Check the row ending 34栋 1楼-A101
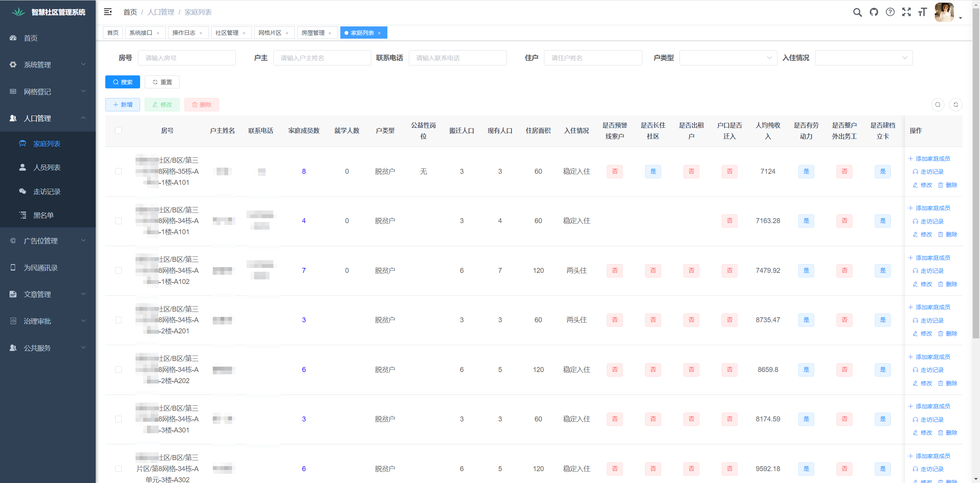 (x=119, y=221)
